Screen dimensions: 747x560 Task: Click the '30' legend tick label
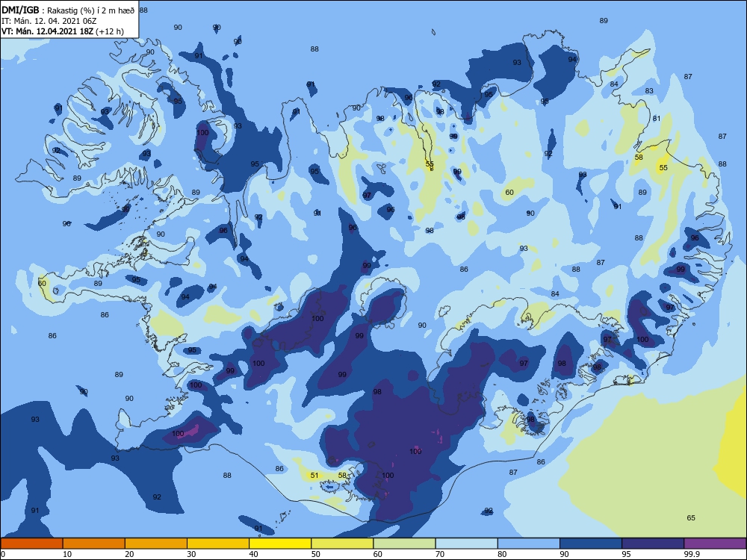[x=191, y=554]
